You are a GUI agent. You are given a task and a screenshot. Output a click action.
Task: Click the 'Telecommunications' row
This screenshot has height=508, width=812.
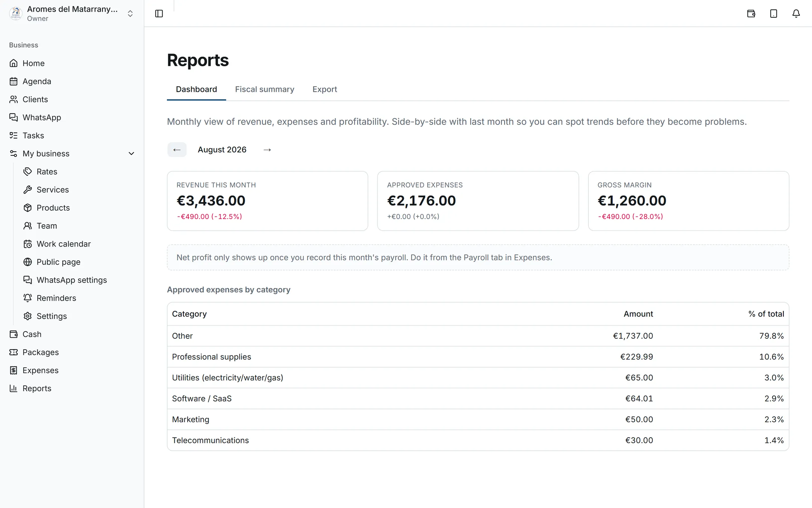[478, 440]
